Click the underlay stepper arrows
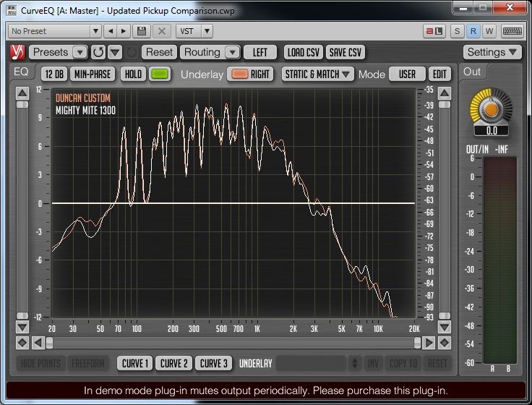 355,363
